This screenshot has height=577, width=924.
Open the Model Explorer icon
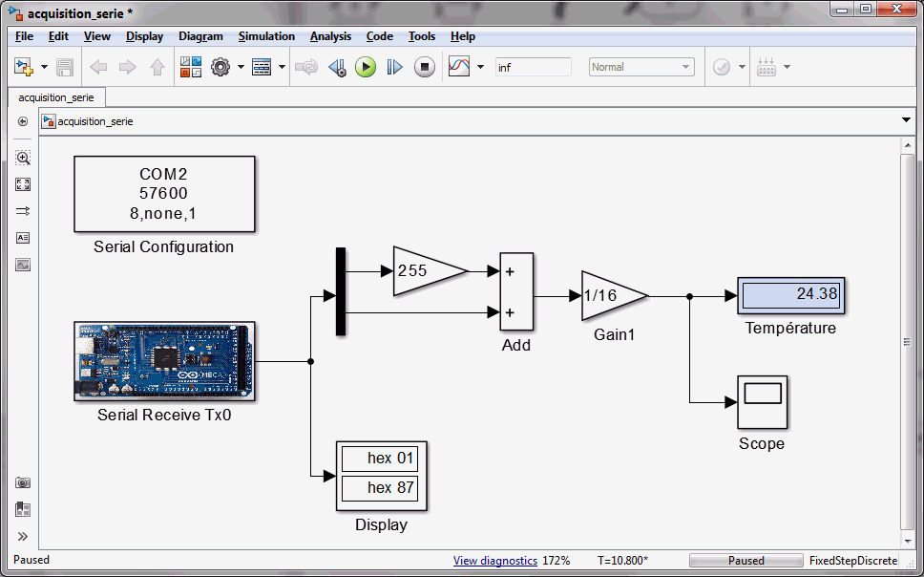(261, 67)
